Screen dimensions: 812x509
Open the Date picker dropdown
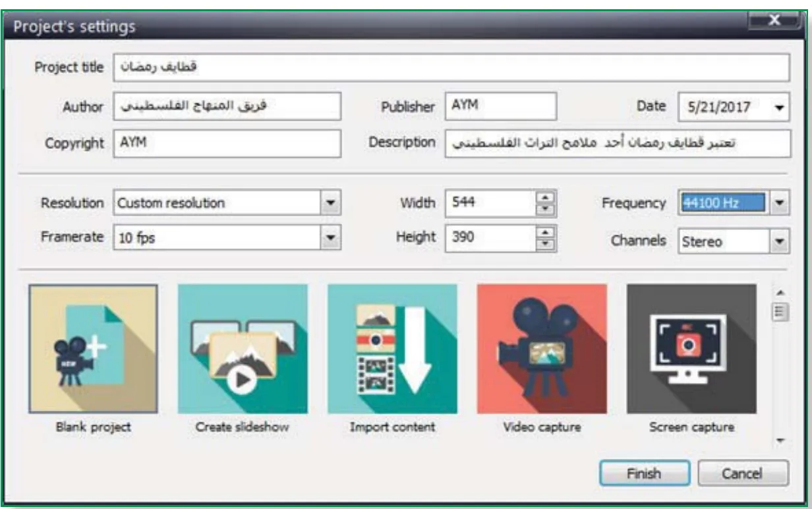(x=780, y=107)
